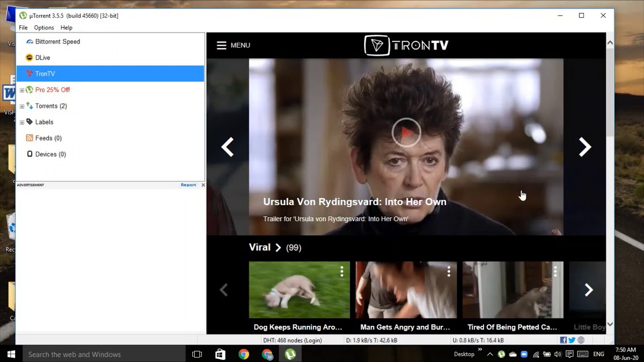644x362 pixels.
Task: Select the TronTV sidebar entry
Action: tap(110, 74)
